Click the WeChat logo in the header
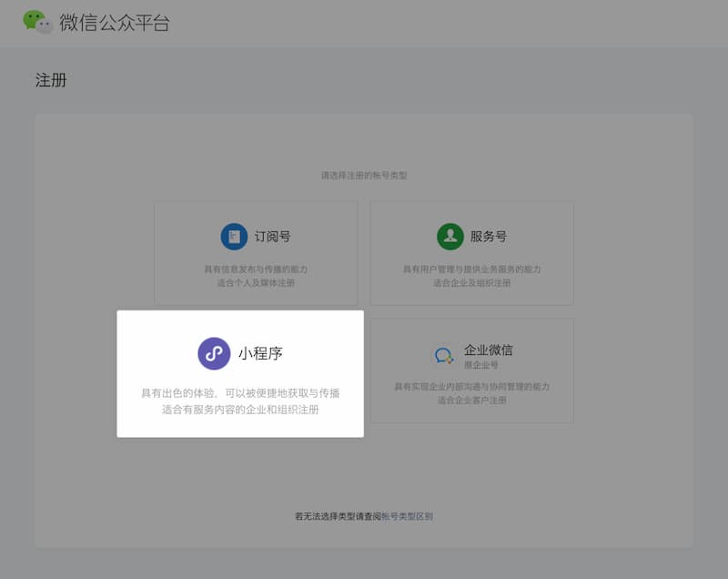Viewport: 728px width, 579px height. pos(35,20)
